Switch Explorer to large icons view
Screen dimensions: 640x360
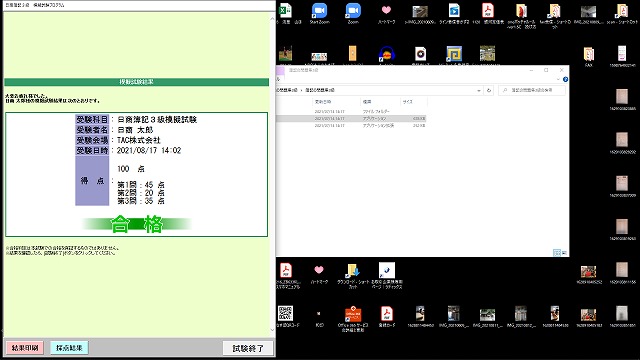pos(564,253)
